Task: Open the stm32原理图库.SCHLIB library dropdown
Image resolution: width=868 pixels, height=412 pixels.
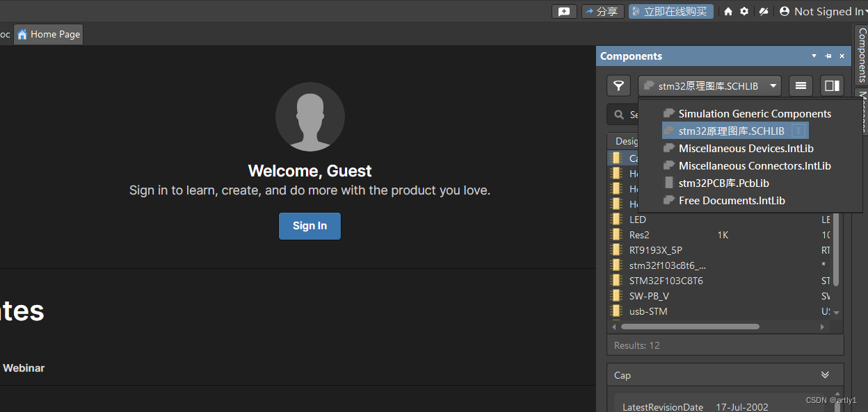Action: 709,85
